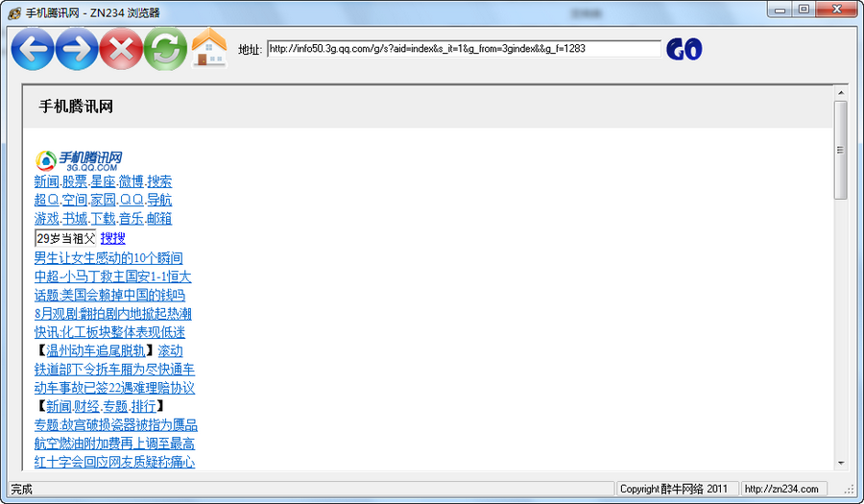The width and height of the screenshot is (864, 504).
Task: Click the blue GO button
Action: (x=684, y=50)
